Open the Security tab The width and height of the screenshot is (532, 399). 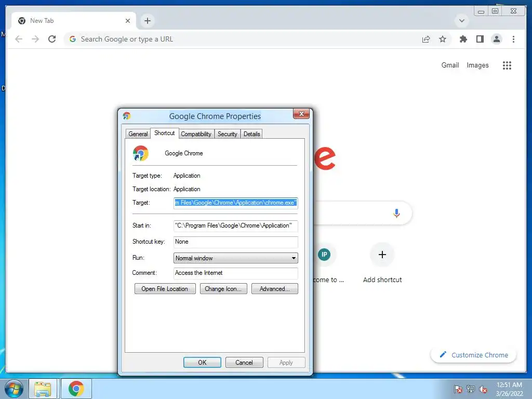point(228,134)
